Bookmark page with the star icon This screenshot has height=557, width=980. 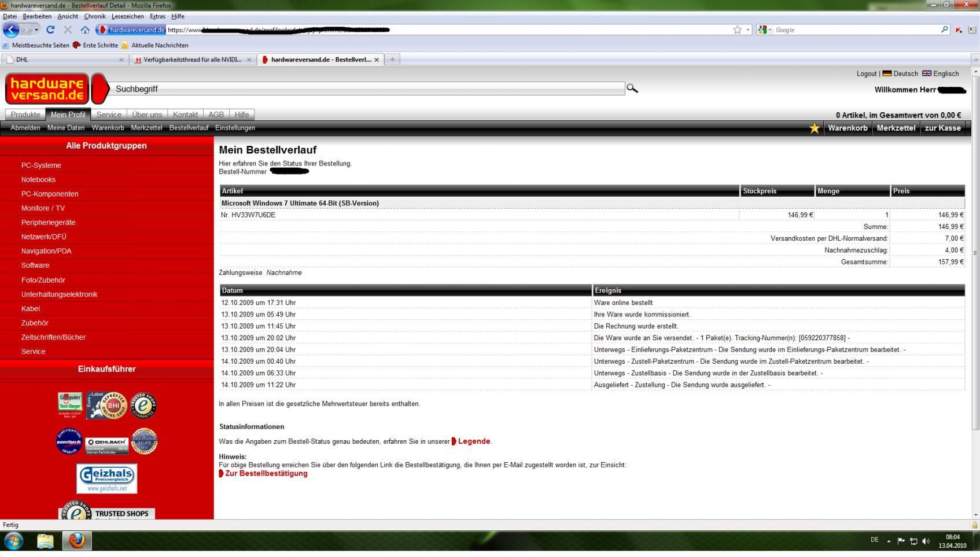click(737, 29)
